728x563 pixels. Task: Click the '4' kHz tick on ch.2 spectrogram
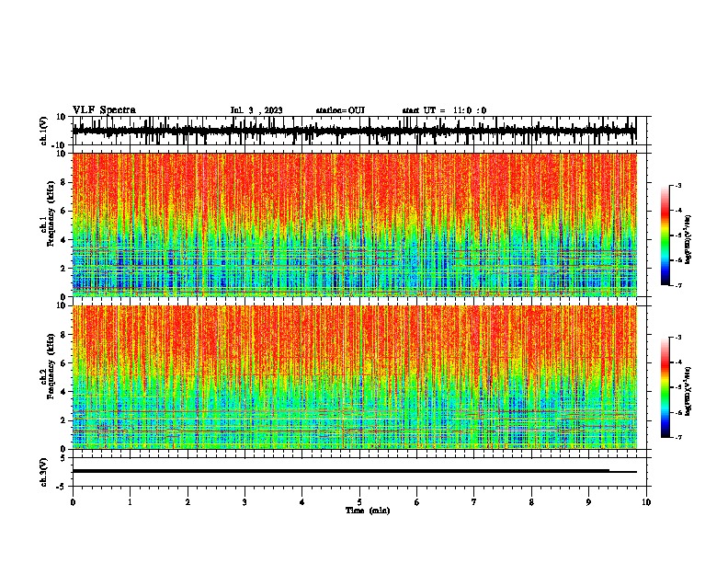(x=64, y=392)
